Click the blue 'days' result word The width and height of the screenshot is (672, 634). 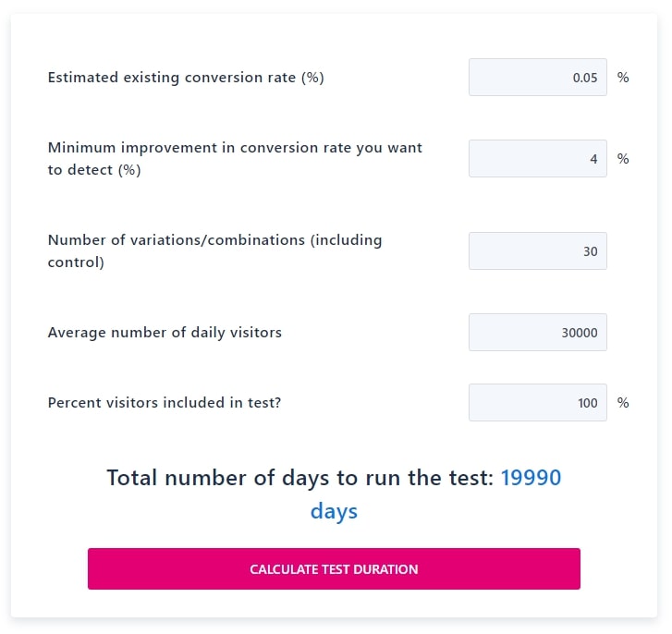click(334, 511)
